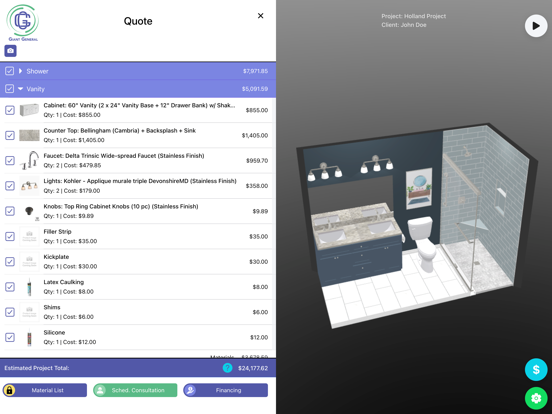Open the dollar-sign pricing button
552x414 pixels.
pyautogui.click(x=536, y=370)
